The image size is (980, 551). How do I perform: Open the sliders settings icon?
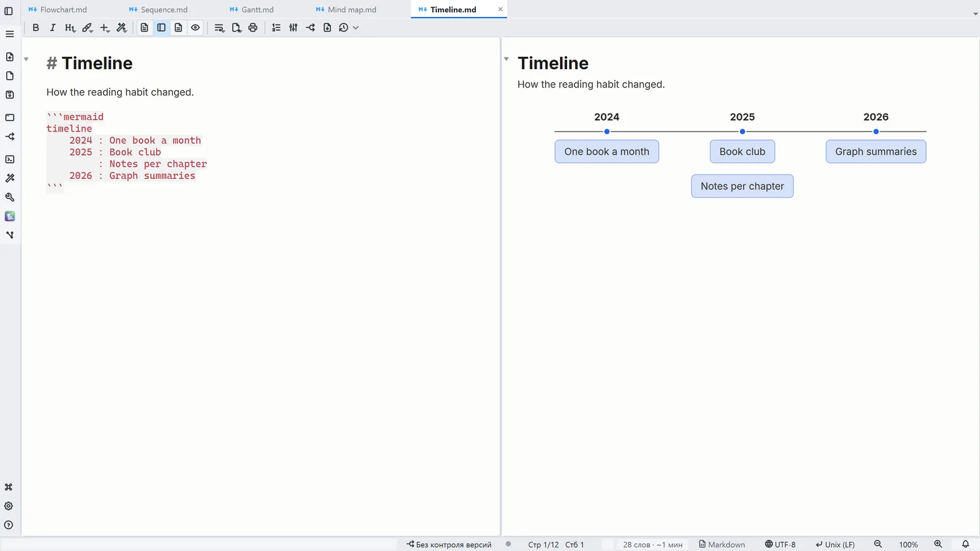293,28
